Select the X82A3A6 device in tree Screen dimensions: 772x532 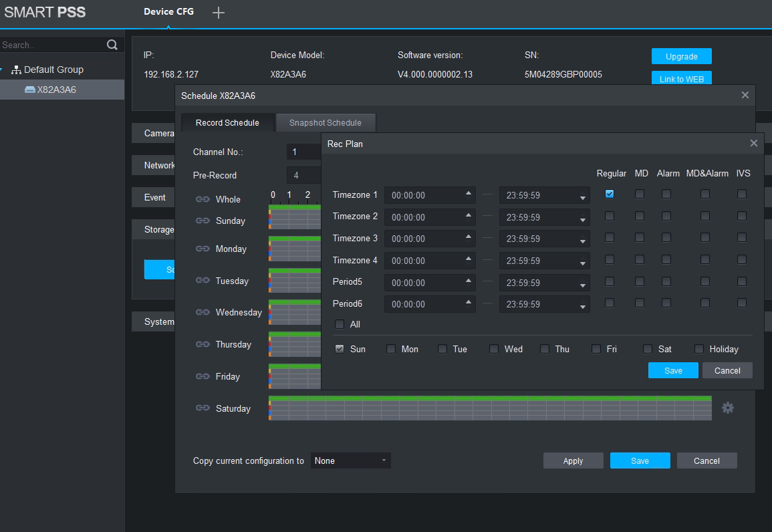point(56,90)
